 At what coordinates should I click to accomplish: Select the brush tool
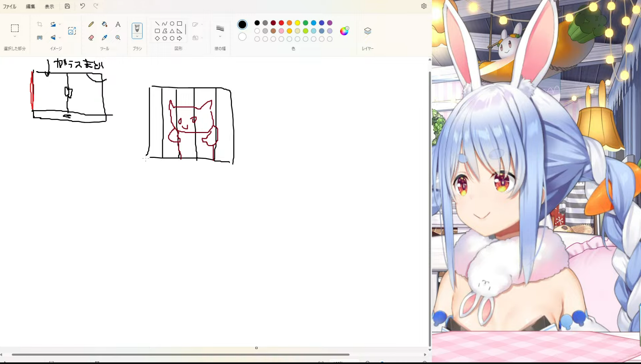point(137,28)
